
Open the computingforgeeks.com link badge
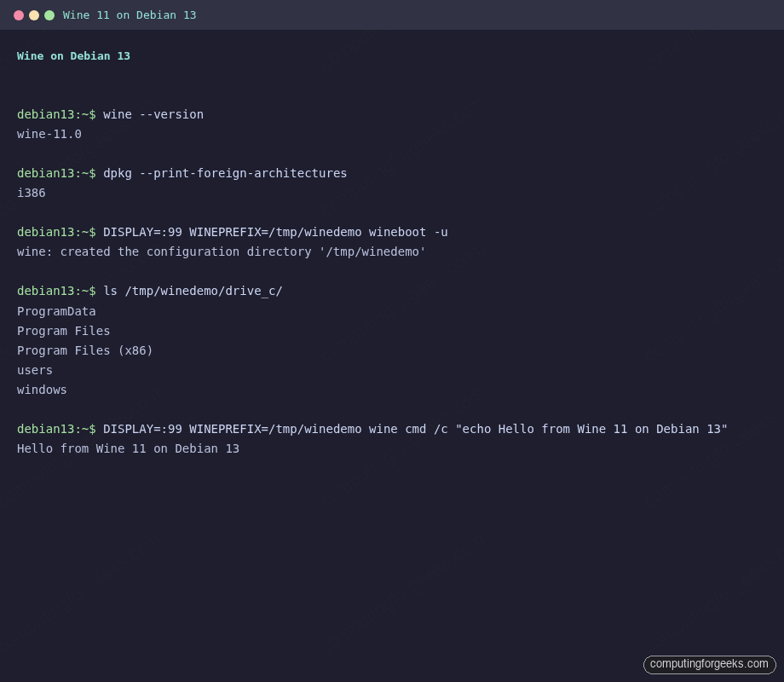(709, 664)
